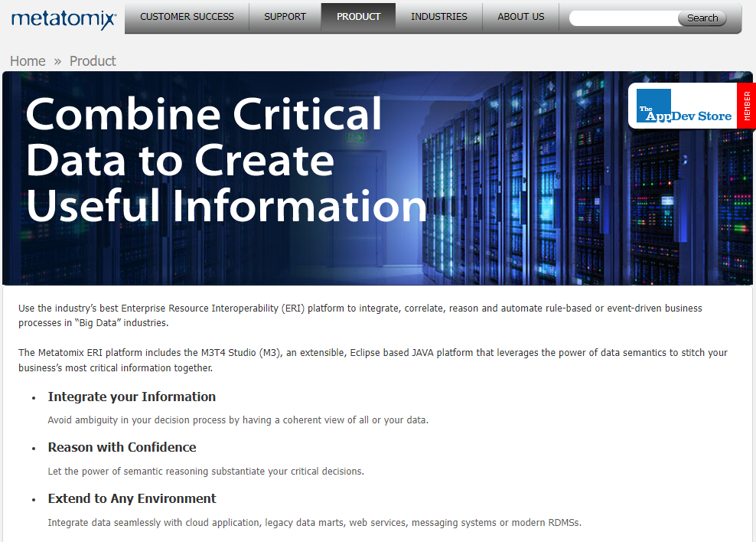Select the 'Extend to Any Environment' heading

click(132, 498)
